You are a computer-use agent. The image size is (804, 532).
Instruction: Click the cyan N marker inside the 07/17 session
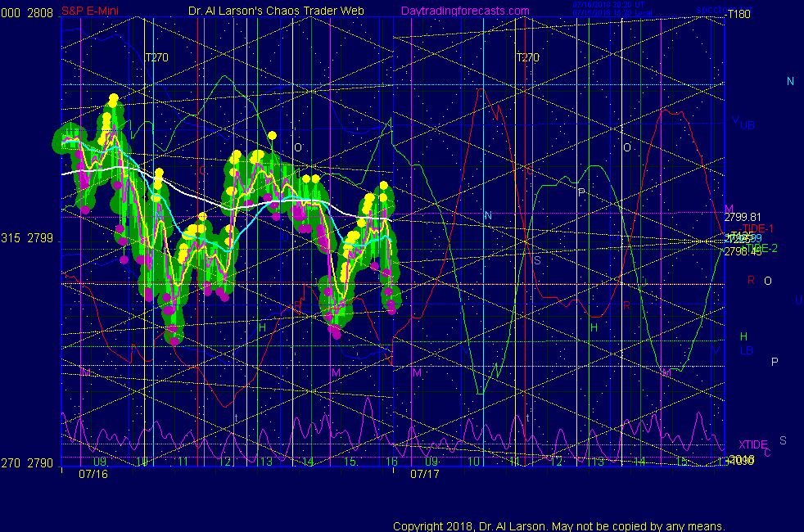pyautogui.click(x=488, y=216)
